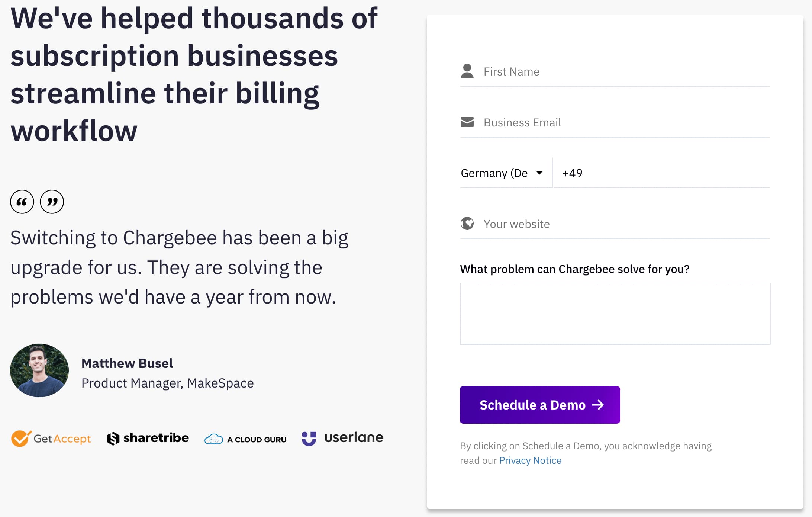The image size is (812, 517).
Task: Click the userlane logo
Action: [x=342, y=438]
